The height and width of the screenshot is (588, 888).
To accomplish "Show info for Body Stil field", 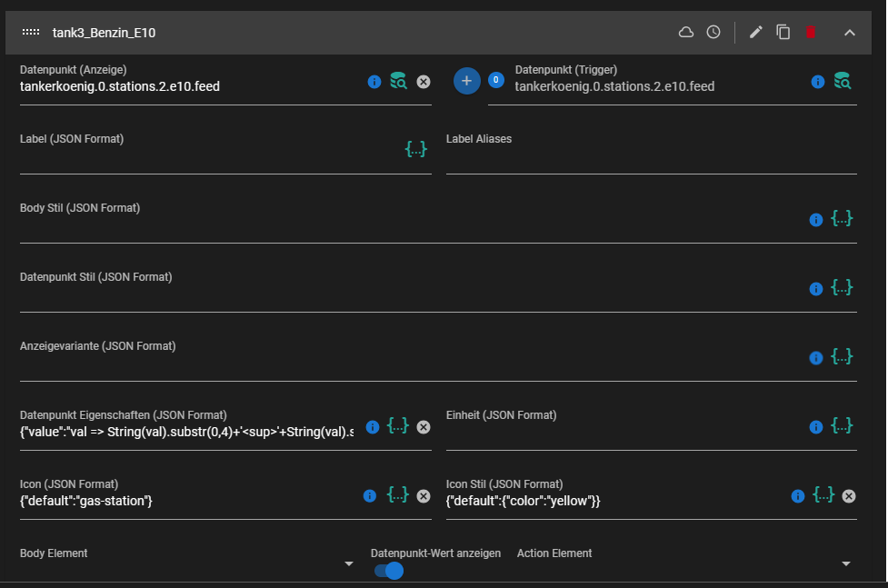I will [x=815, y=220].
